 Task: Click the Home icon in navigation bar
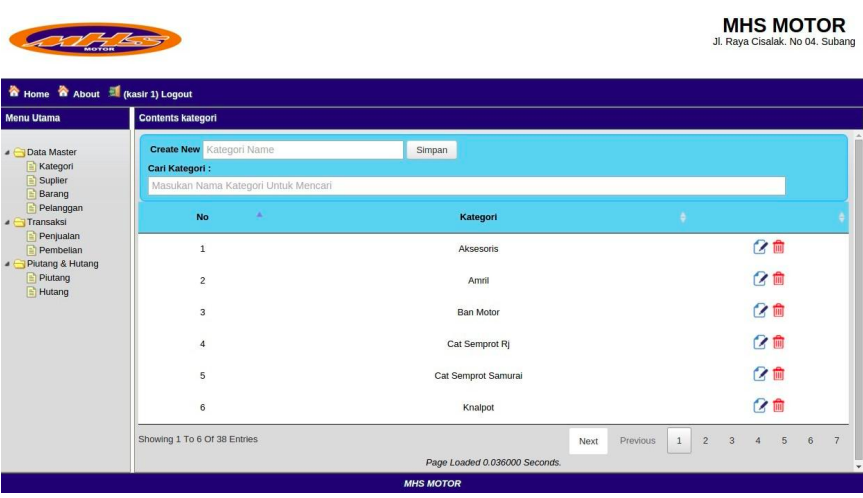(14, 93)
